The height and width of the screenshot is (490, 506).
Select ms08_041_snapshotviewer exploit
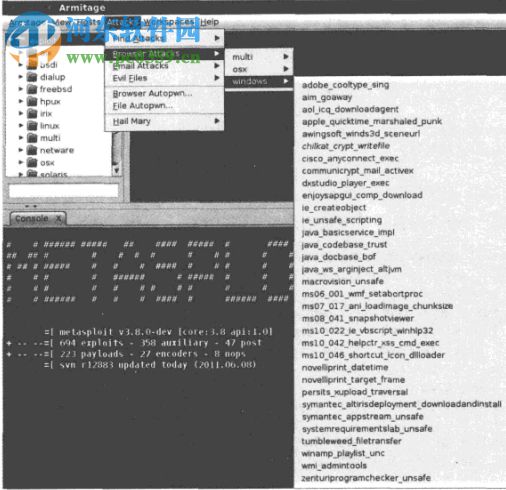point(358,319)
